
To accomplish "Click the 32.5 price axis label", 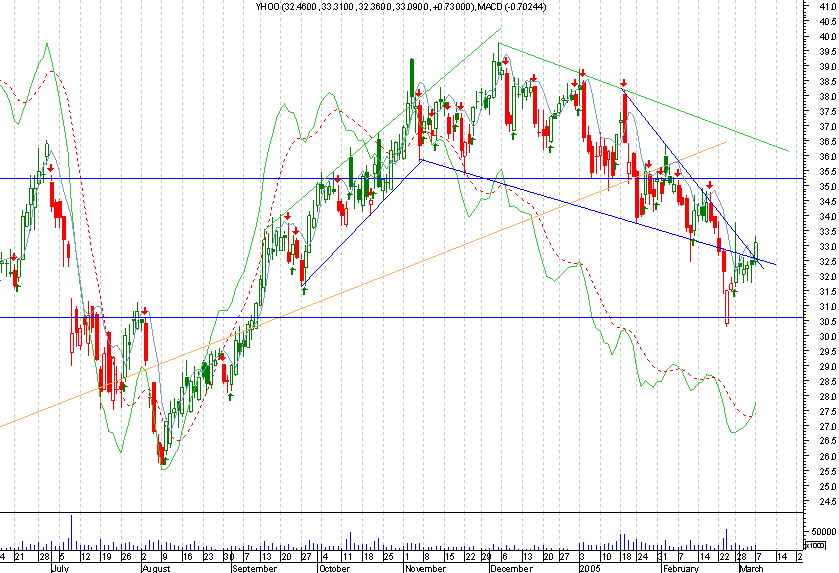I will click(x=827, y=261).
